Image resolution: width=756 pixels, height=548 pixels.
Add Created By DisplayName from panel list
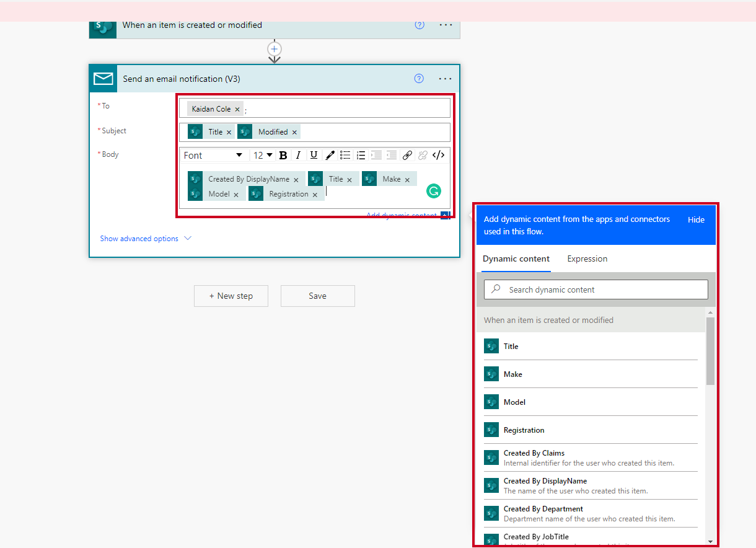(x=591, y=485)
